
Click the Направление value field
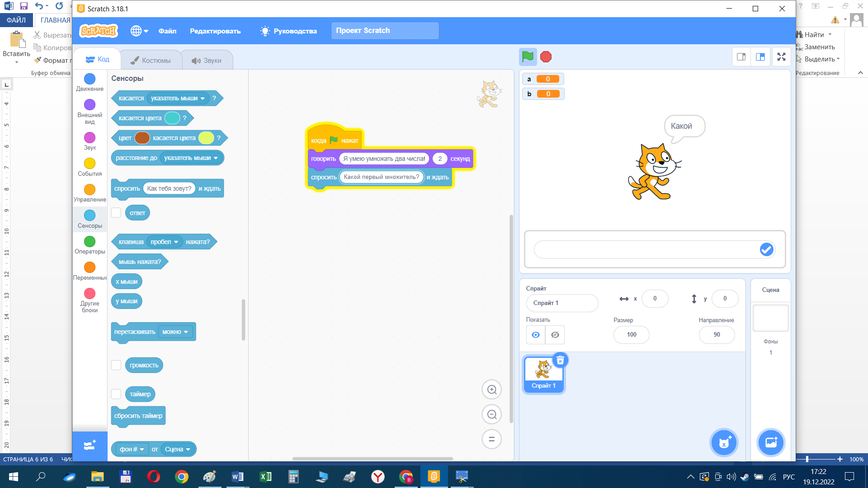(x=717, y=334)
